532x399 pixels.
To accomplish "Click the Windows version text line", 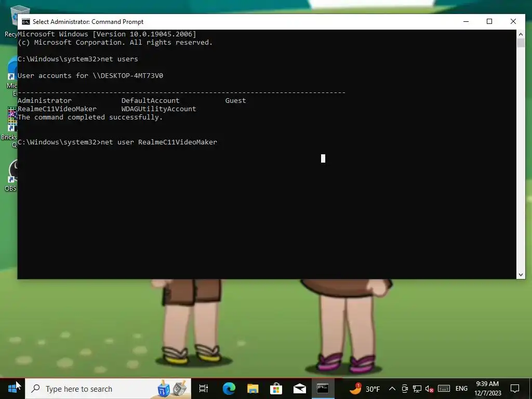I will click(x=107, y=34).
